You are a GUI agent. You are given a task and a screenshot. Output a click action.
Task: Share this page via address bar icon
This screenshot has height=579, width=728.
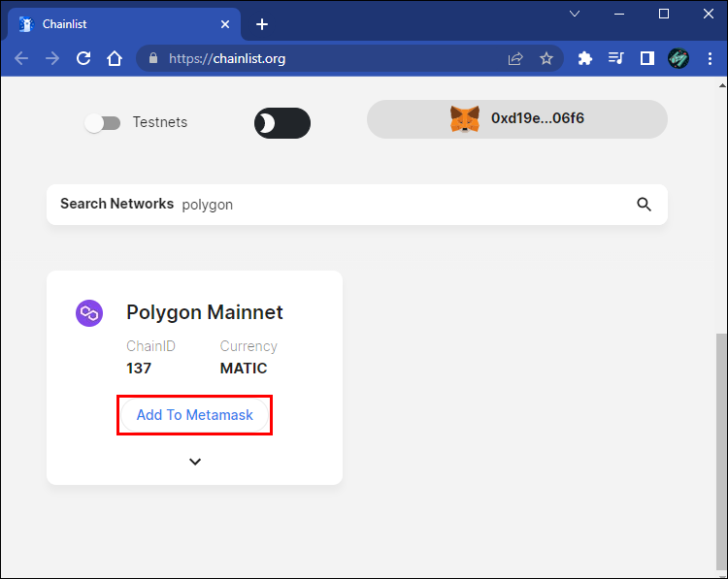(x=515, y=58)
